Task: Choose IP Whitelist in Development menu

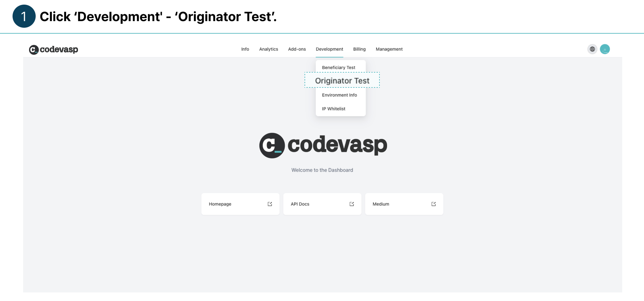Action: click(x=334, y=109)
